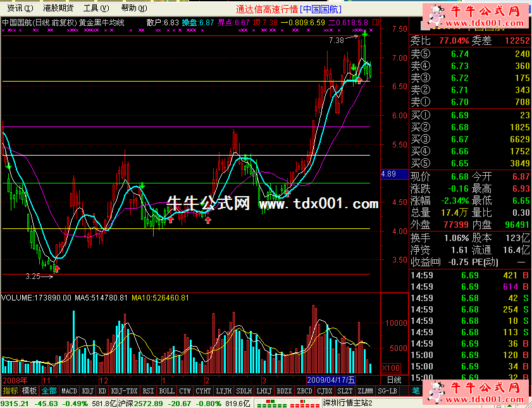The width and height of the screenshot is (532, 408).
Task: Click the 14:59 tick with volume 421
Action: tap(470, 275)
